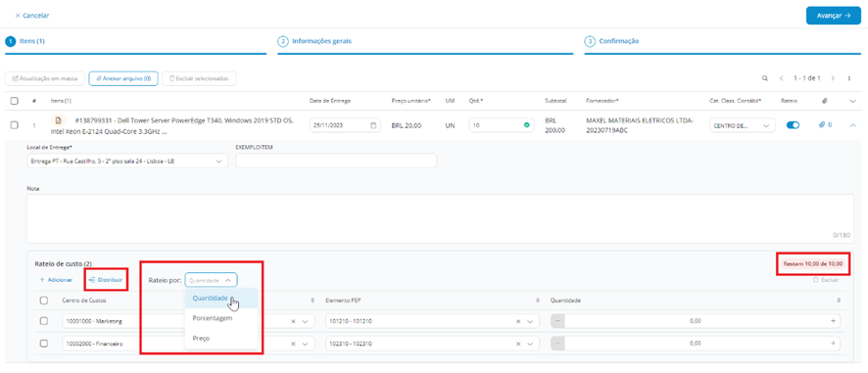This screenshot has width=868, height=373.
Task: Click supplier MAXEL MATERIAIS ELETRICOS text
Action: pyautogui.click(x=640, y=124)
